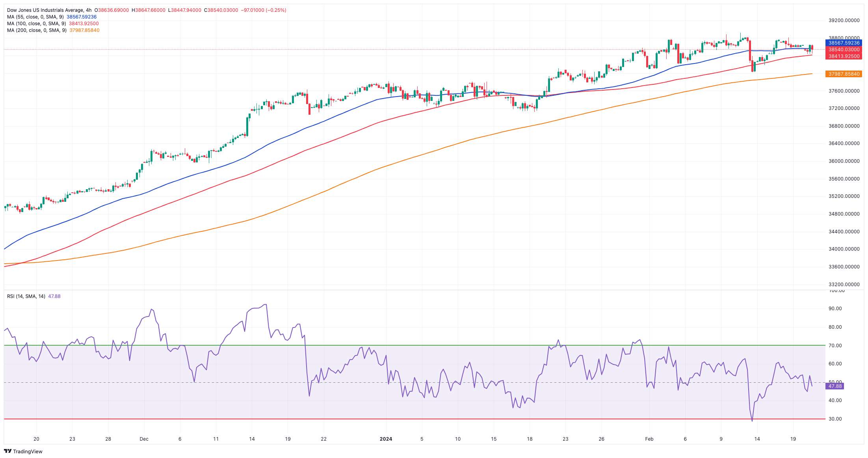Click the 70.00 RSI scale value
The image size is (868, 458).
point(835,346)
